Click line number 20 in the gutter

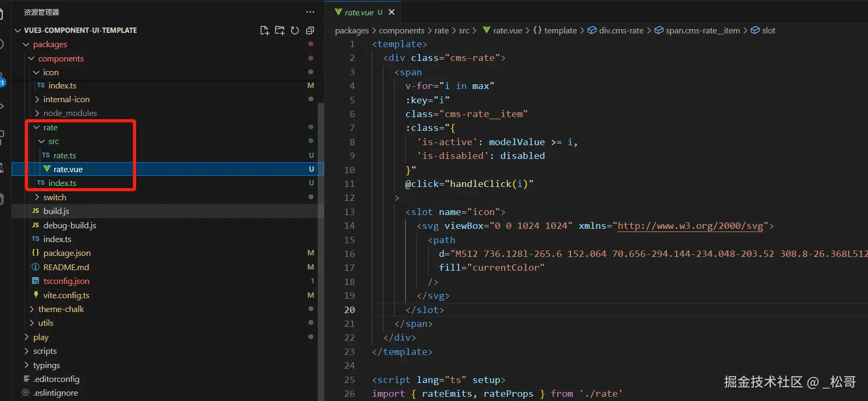tap(350, 310)
